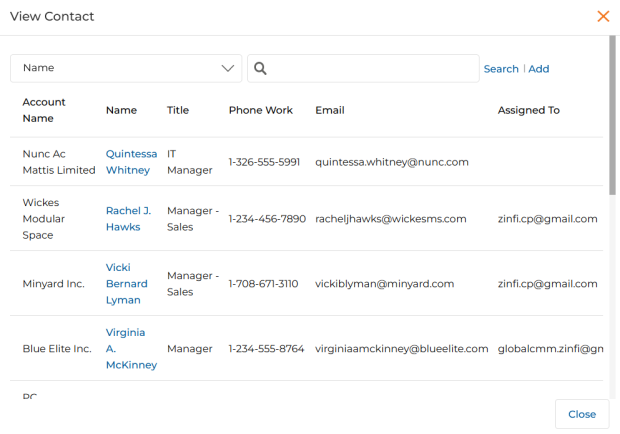Select the Nunc Ac Mattis Limited account cell

click(59, 162)
